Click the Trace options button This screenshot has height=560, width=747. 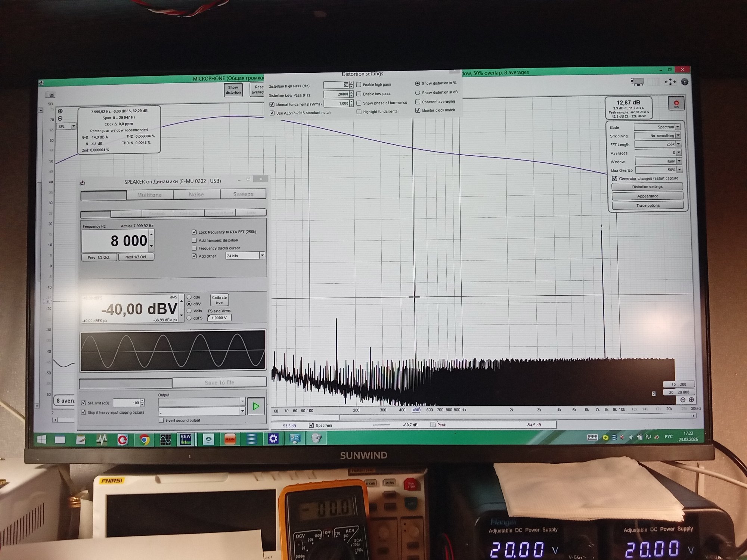pyautogui.click(x=648, y=205)
